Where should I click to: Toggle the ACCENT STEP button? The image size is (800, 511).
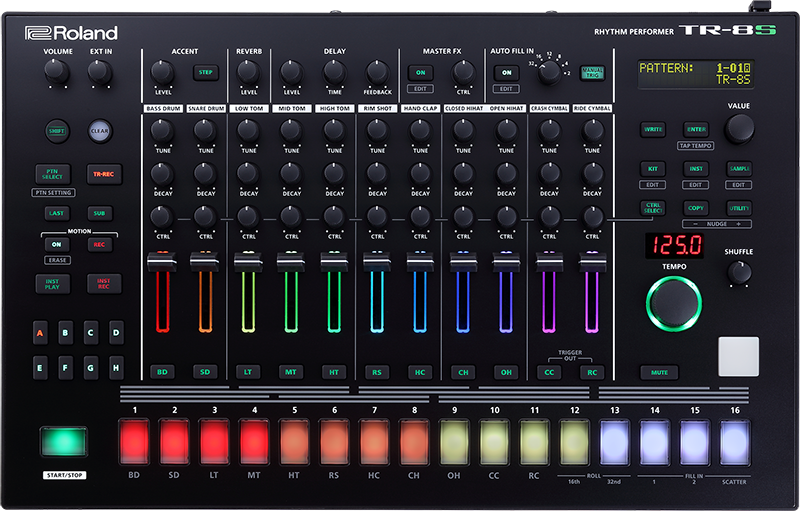click(206, 72)
